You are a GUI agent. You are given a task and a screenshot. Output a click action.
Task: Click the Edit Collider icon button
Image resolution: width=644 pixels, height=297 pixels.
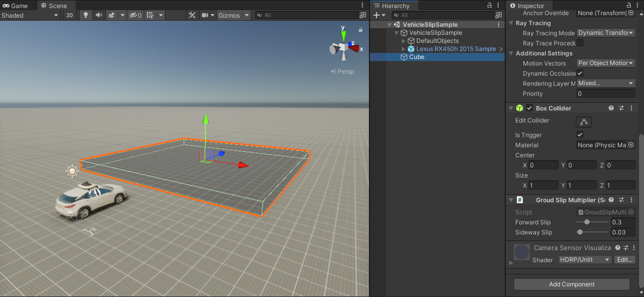coord(583,122)
